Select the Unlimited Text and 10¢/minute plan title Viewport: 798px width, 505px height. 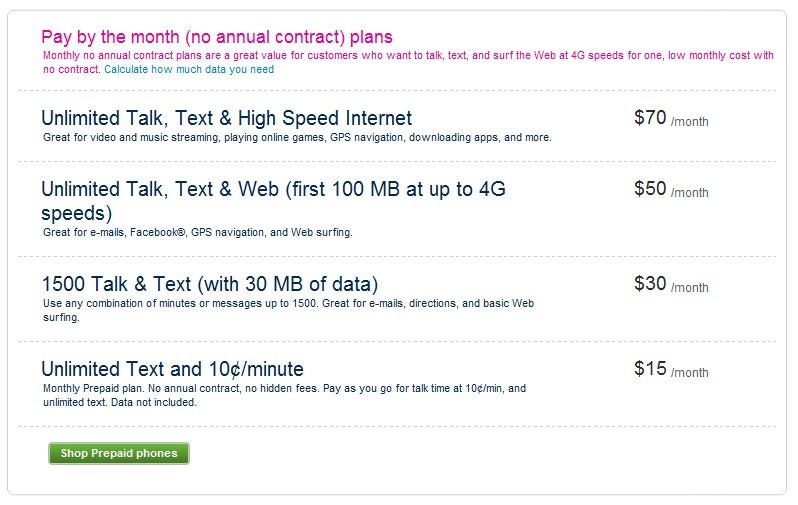pos(172,369)
